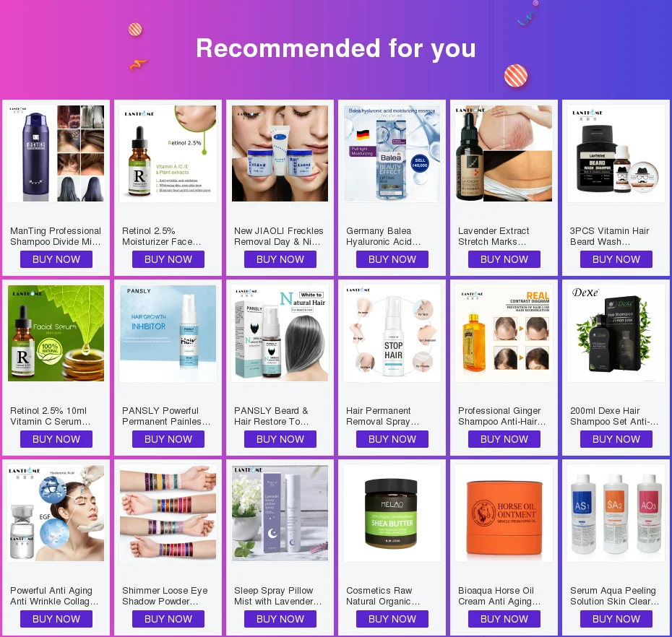Click the Horse Oil Ointment product image
The width and height of the screenshot is (672, 637).
504,513
